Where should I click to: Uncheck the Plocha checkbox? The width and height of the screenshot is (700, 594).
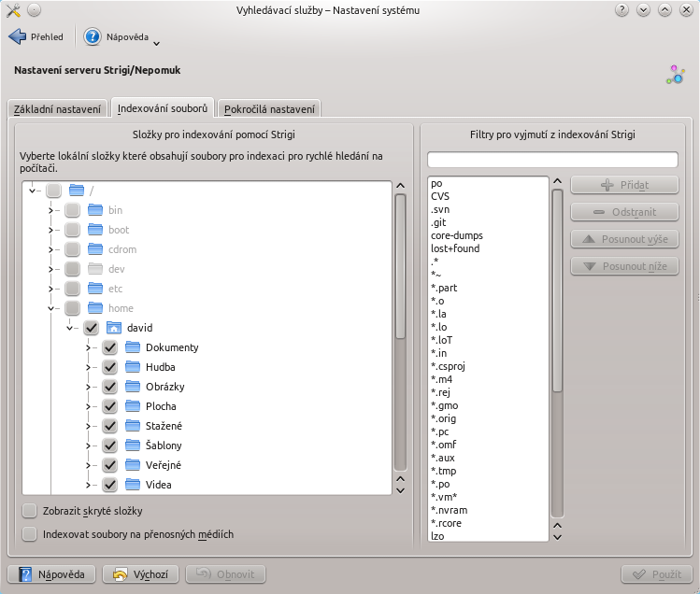[x=110, y=406]
